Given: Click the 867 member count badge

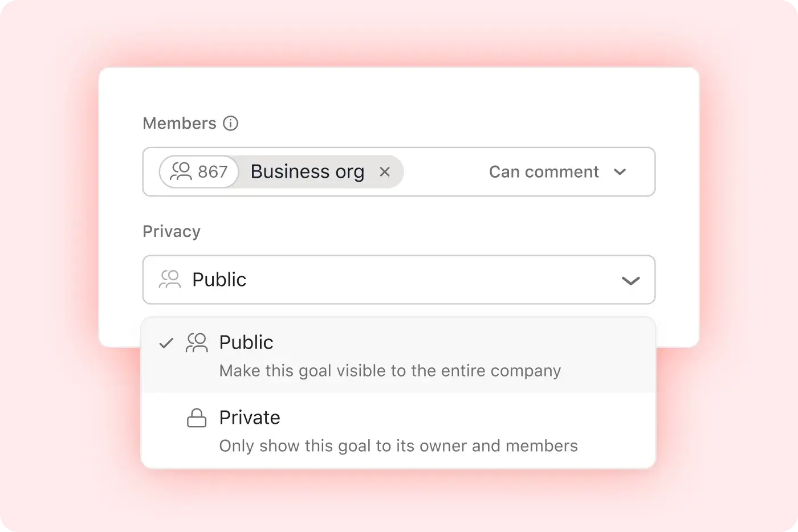Looking at the screenshot, I should pos(199,171).
